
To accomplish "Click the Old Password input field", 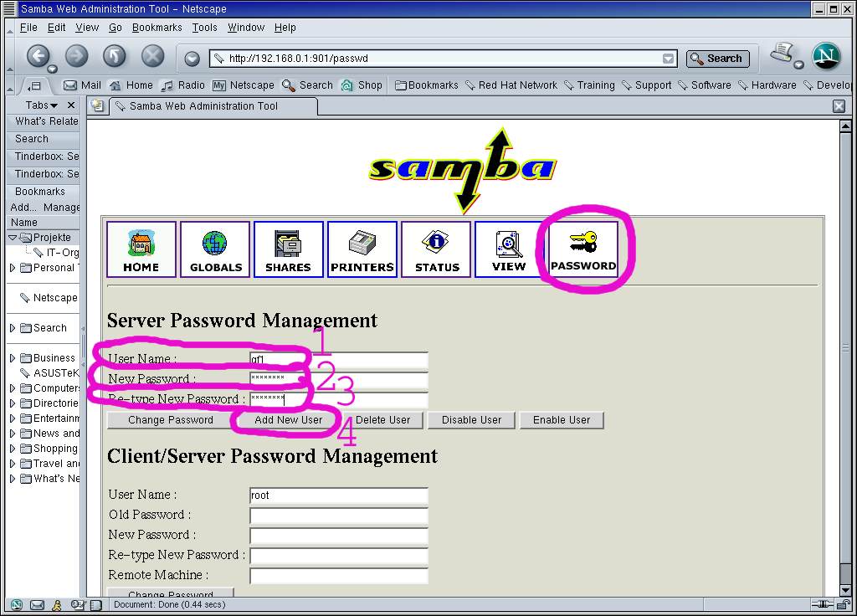I will (338, 516).
